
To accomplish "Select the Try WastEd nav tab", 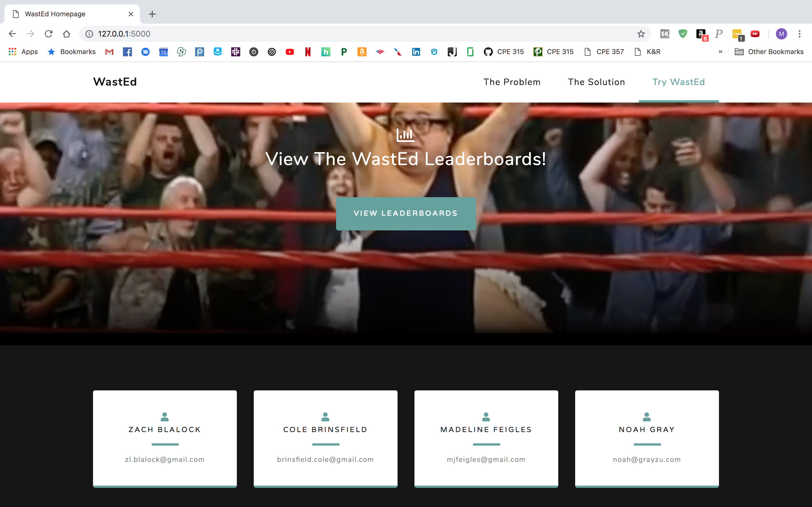I will (678, 82).
